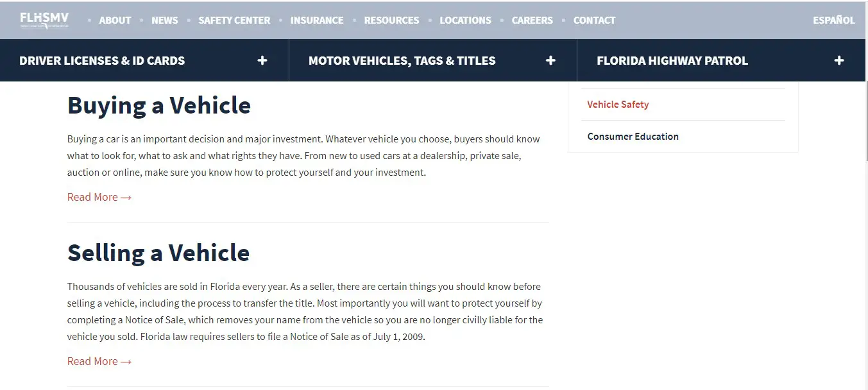Open Consumer Education sidebar link

633,136
